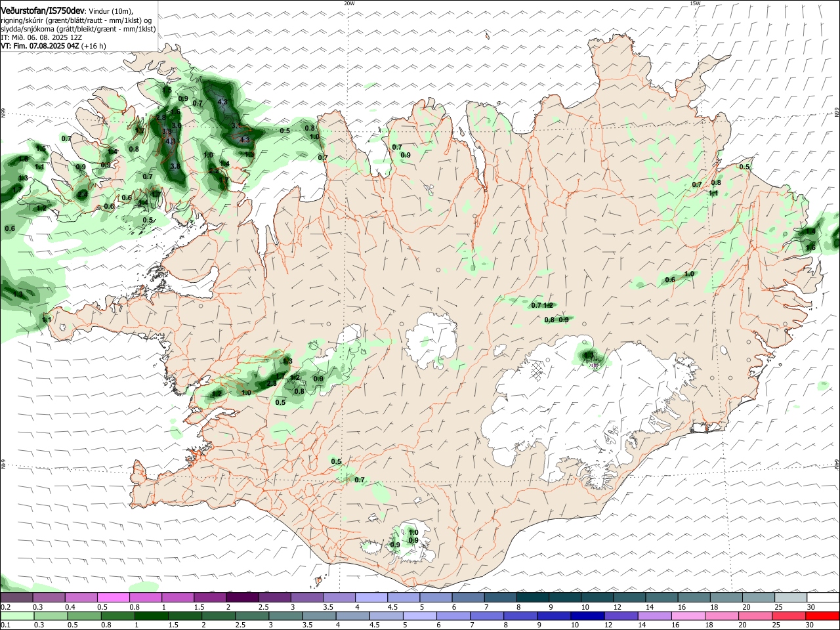The width and height of the screenshot is (840, 630).
Task: Select the light pink lower swatch labeled 16
Action: (688, 616)
